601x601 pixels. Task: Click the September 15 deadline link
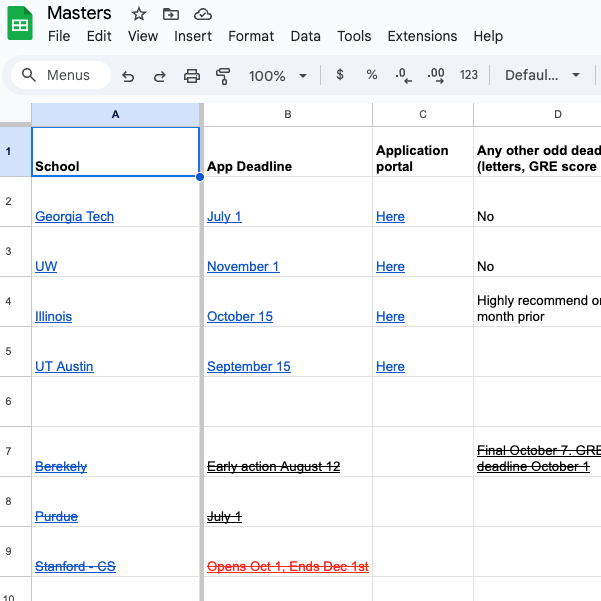[249, 366]
